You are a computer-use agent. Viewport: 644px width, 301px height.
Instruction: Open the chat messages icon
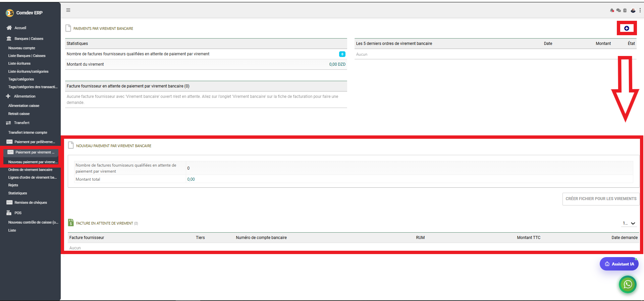click(619, 10)
